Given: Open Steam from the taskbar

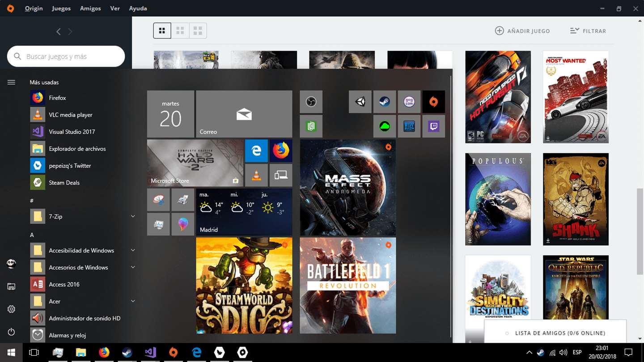Looking at the screenshot, I should point(127,353).
